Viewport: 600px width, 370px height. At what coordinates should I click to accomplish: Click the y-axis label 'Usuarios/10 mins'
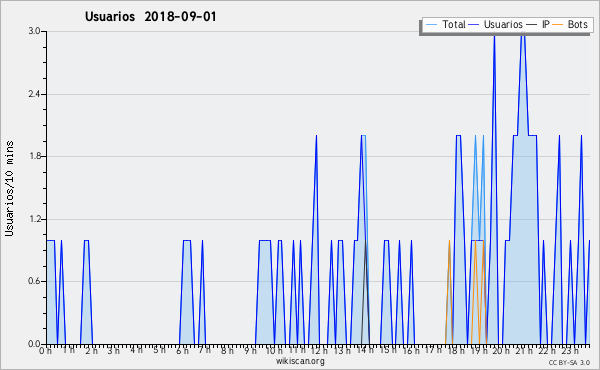(x=9, y=188)
